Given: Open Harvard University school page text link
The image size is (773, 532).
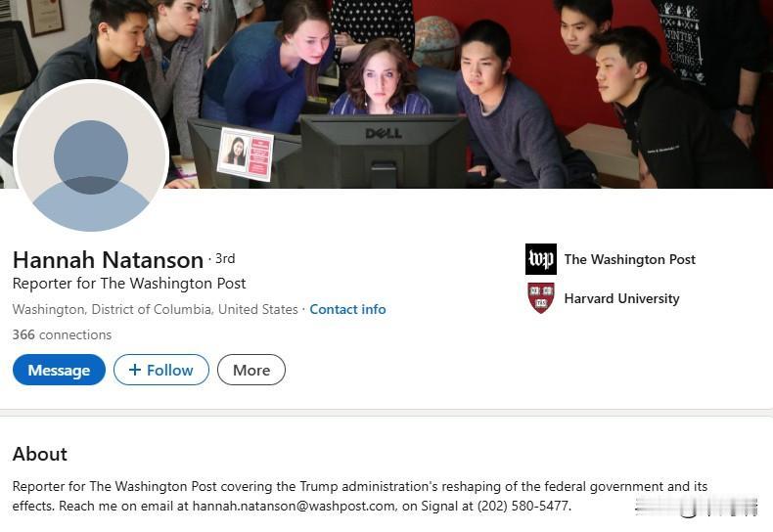Looking at the screenshot, I should pos(621,298).
